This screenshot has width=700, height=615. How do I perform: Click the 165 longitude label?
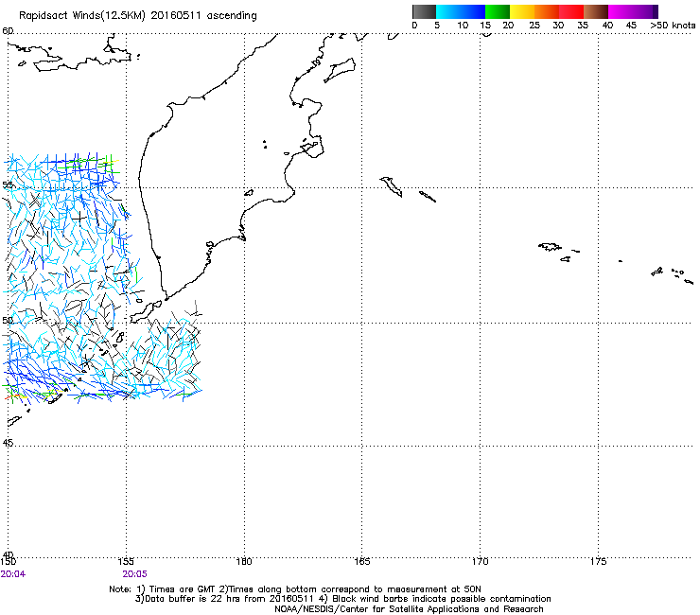362,561
